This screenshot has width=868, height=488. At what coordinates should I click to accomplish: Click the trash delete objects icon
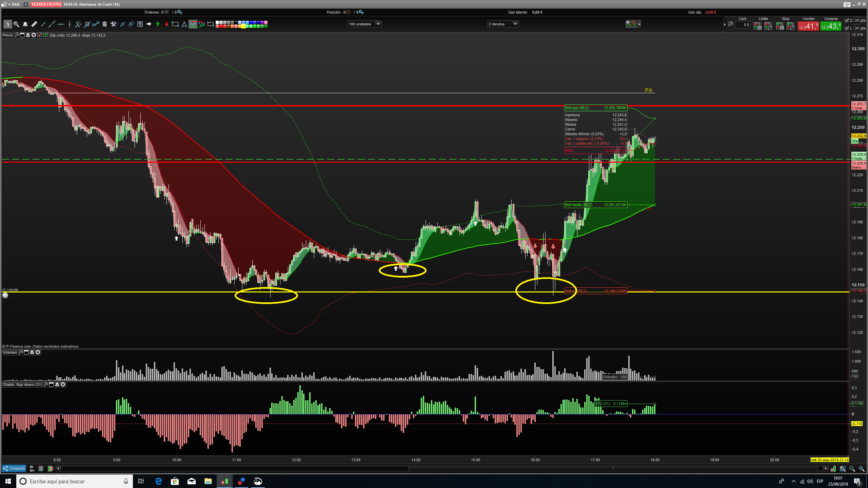click(x=105, y=24)
